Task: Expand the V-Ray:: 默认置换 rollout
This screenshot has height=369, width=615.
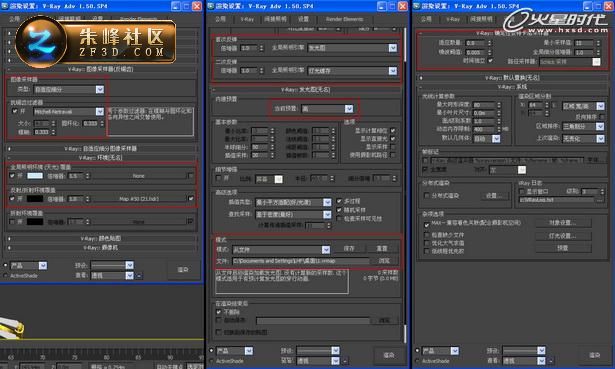Action: click(x=512, y=78)
